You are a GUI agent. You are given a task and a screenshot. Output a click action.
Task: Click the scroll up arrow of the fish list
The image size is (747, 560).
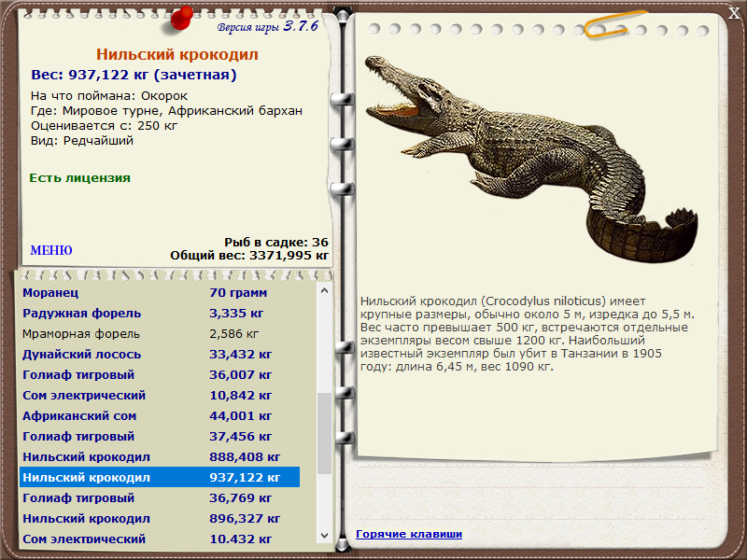(x=324, y=290)
